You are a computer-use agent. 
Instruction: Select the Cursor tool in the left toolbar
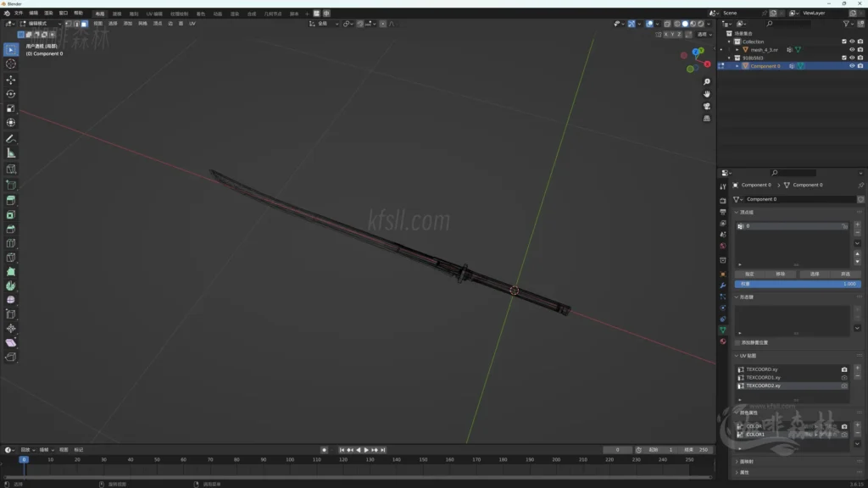(x=11, y=64)
